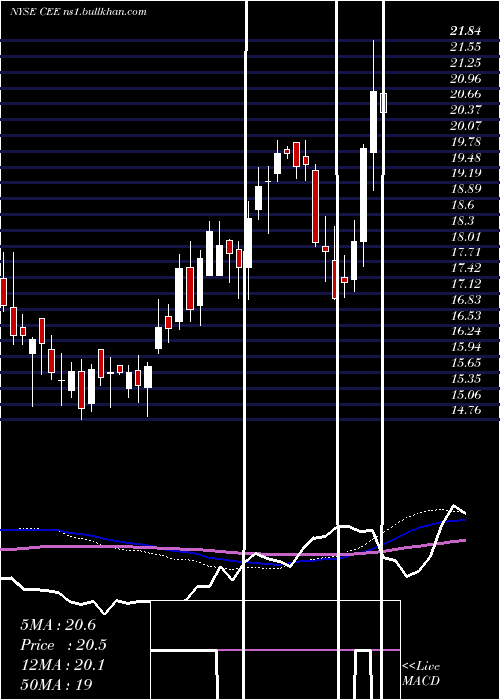Select the 21.84 price axis label

coord(465,31)
